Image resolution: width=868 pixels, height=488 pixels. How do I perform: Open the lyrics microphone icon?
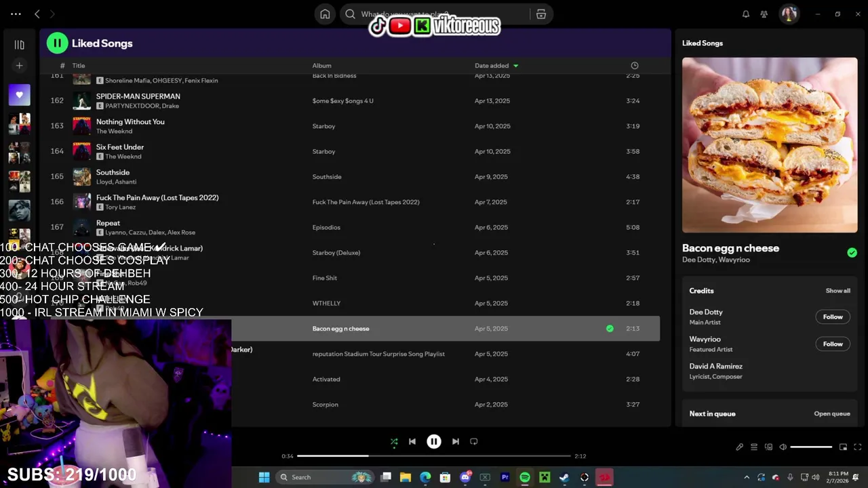[x=740, y=447]
